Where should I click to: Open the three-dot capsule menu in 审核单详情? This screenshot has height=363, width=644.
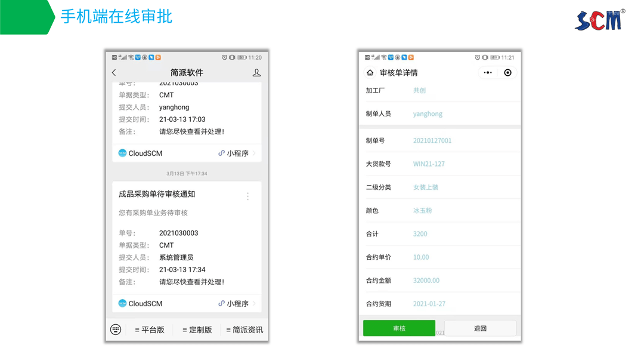tap(487, 72)
